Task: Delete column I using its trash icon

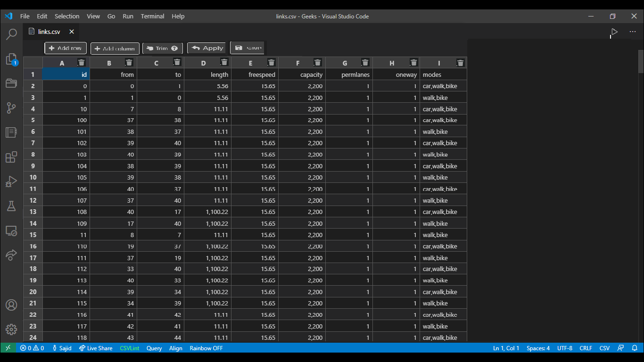Action: pyautogui.click(x=461, y=62)
